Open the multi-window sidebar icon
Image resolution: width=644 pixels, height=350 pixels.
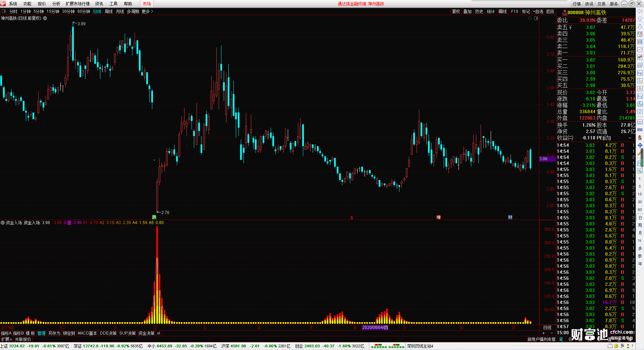(640, 65)
